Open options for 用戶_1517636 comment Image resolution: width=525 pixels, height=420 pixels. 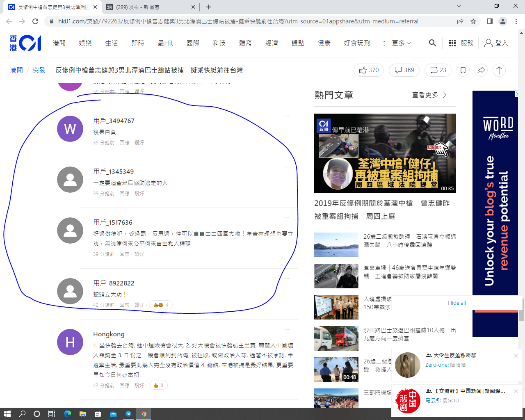287,218
